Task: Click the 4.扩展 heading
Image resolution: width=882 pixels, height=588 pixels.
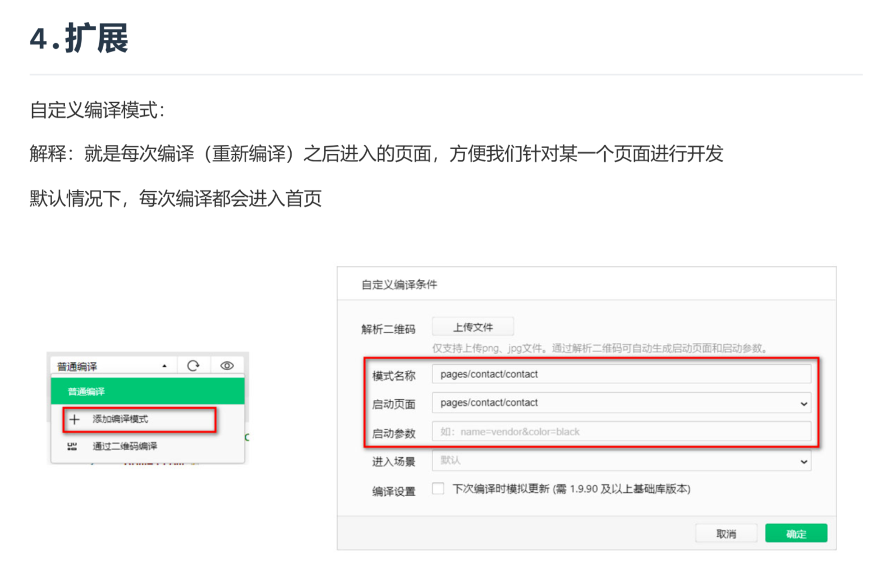Action: click(x=79, y=39)
